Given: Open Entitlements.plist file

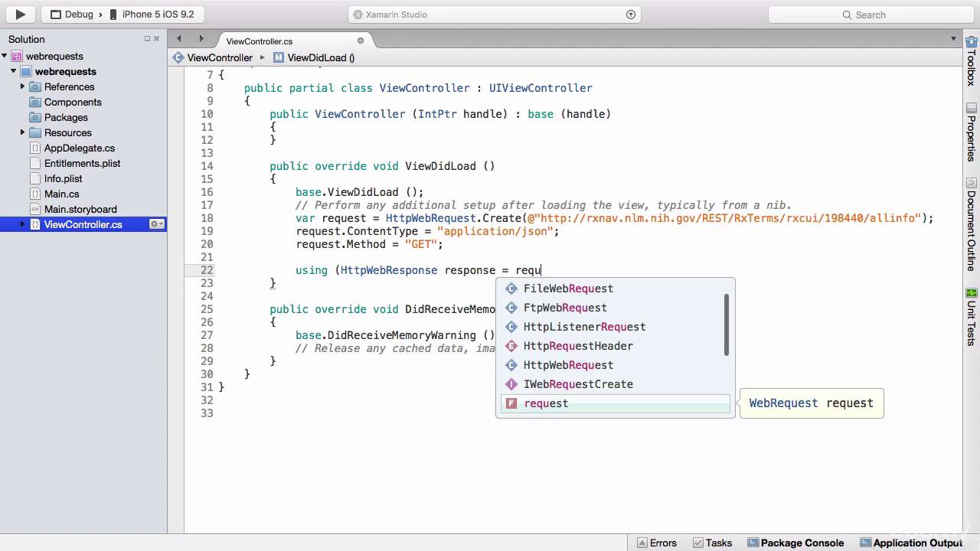Looking at the screenshot, I should pyautogui.click(x=82, y=163).
